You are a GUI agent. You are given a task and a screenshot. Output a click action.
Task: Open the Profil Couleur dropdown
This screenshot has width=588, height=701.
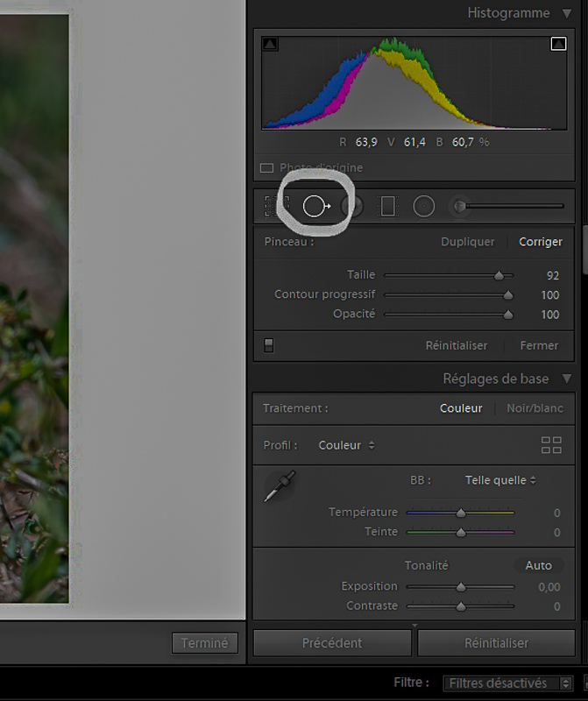[x=346, y=445]
